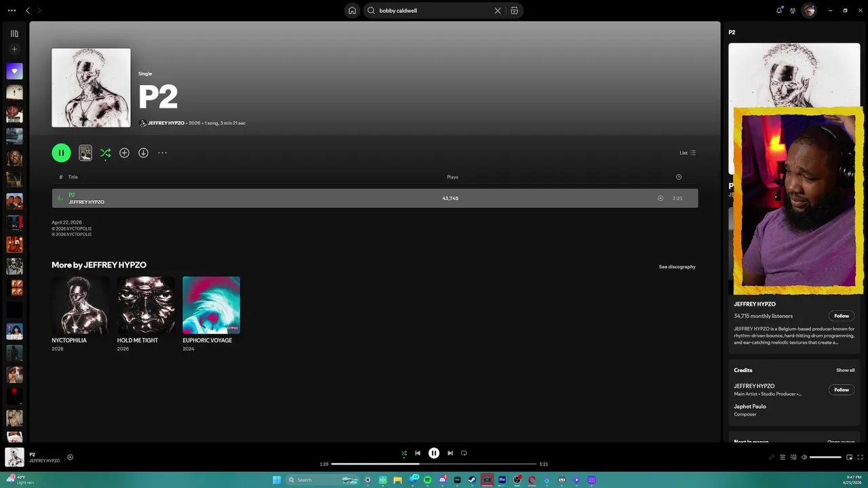
Task: Open the weather widget showing Light rain
Action: point(20,480)
